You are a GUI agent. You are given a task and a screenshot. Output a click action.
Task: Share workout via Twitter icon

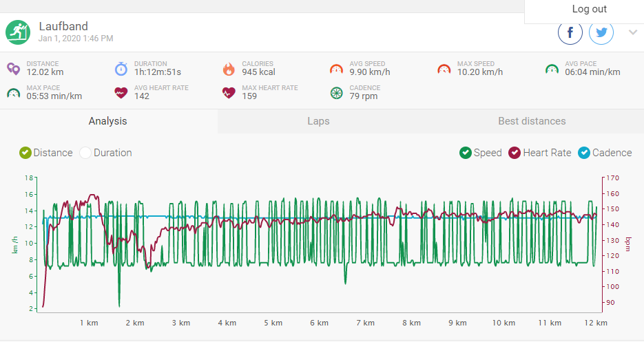pos(601,32)
